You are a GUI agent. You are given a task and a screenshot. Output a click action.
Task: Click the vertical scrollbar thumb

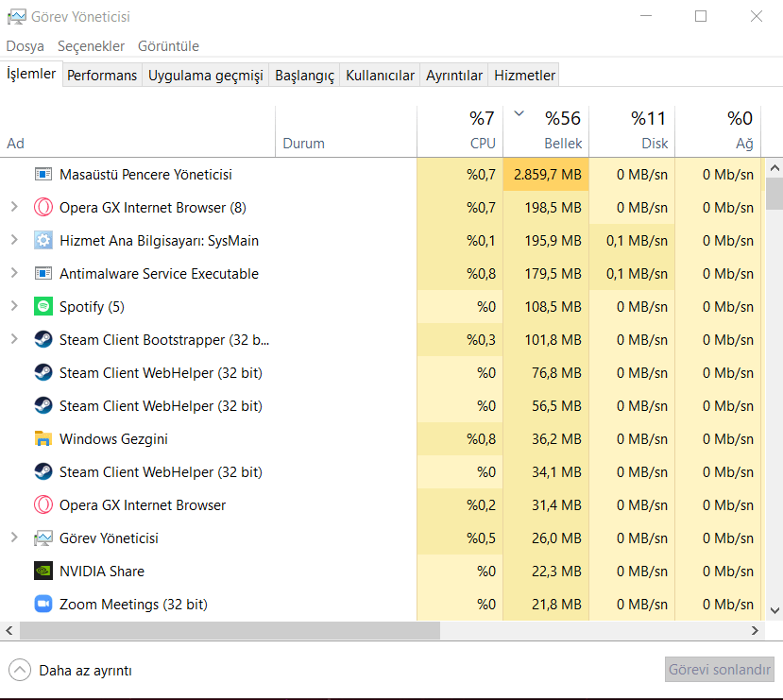[x=774, y=194]
